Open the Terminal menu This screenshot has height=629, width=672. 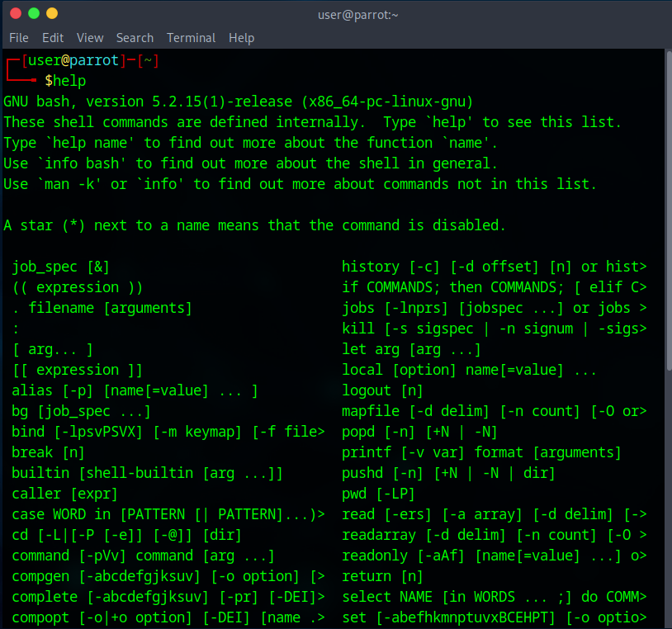(x=191, y=38)
